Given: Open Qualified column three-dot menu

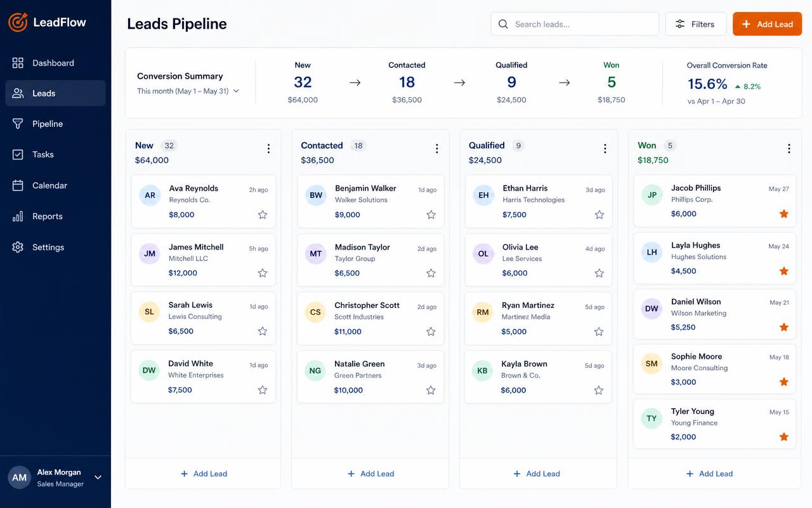Looking at the screenshot, I should 605,149.
